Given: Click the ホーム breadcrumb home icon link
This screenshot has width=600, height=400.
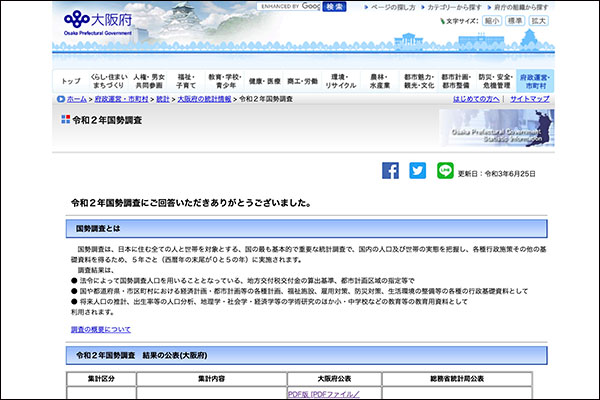Looking at the screenshot, I should pyautogui.click(x=69, y=100).
